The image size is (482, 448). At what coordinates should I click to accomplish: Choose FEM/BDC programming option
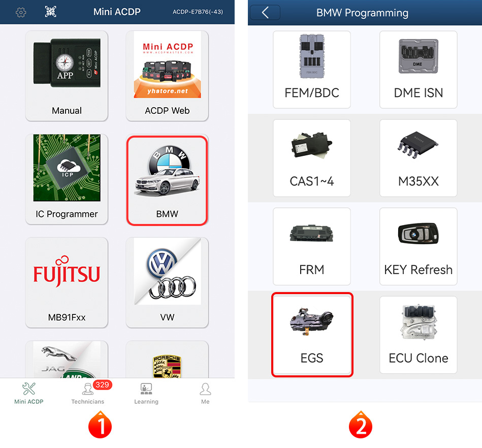[312, 70]
